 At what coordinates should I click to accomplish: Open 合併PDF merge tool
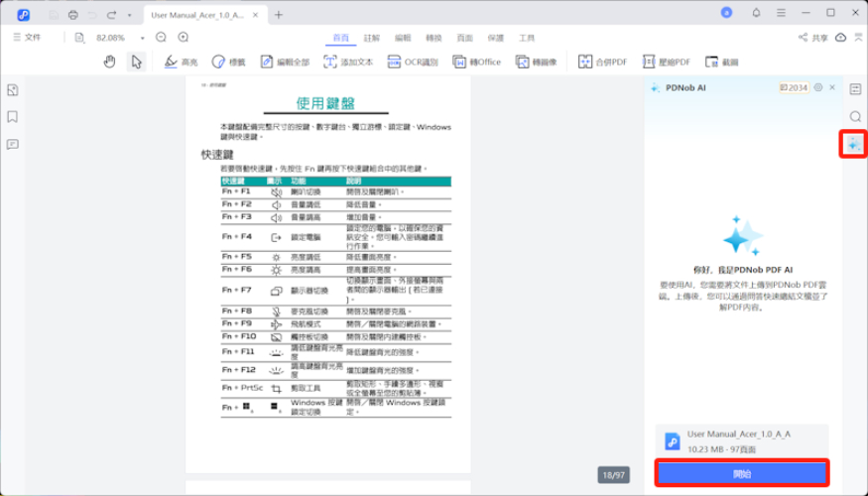point(603,62)
